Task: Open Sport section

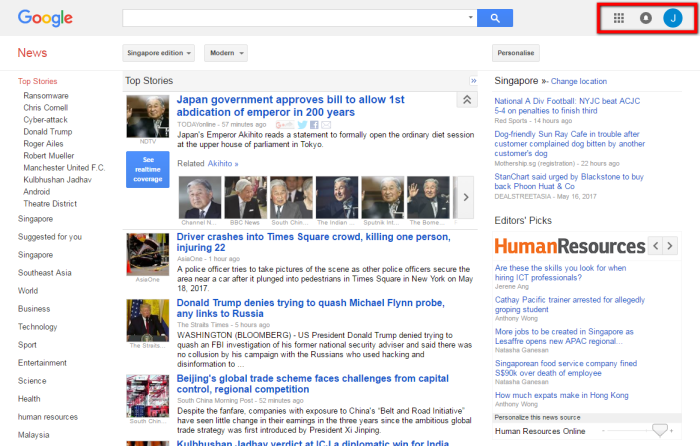Action: (27, 345)
